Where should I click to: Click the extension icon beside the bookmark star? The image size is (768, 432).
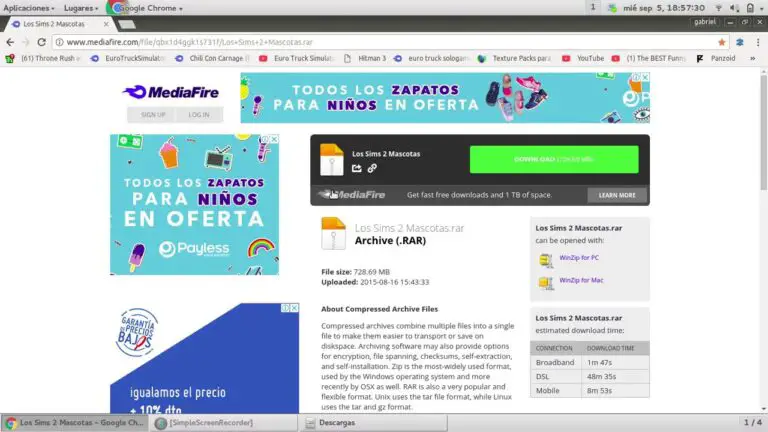(x=740, y=42)
